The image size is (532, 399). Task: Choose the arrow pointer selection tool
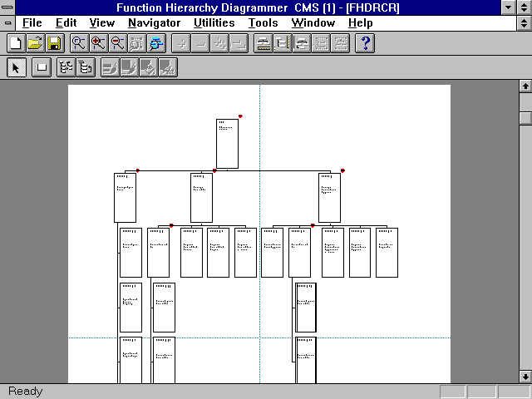click(16, 67)
